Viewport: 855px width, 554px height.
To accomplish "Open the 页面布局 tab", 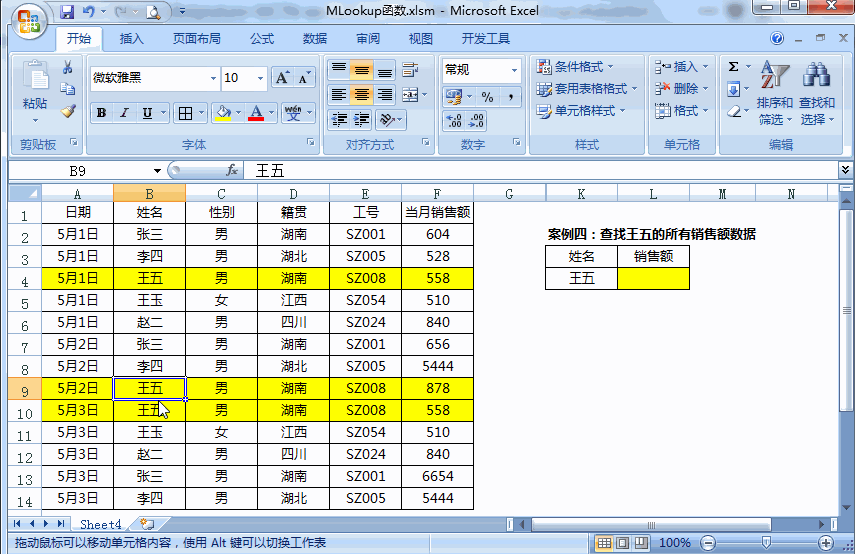I will tap(197, 39).
